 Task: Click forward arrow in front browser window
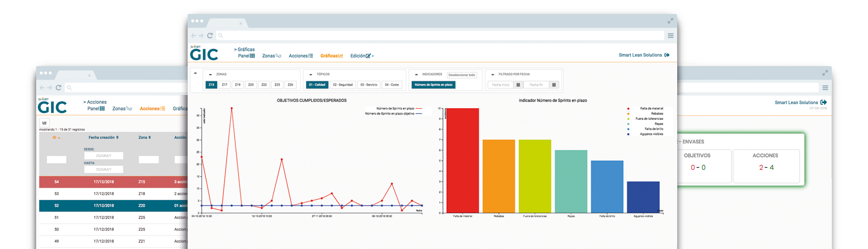pos(201,35)
